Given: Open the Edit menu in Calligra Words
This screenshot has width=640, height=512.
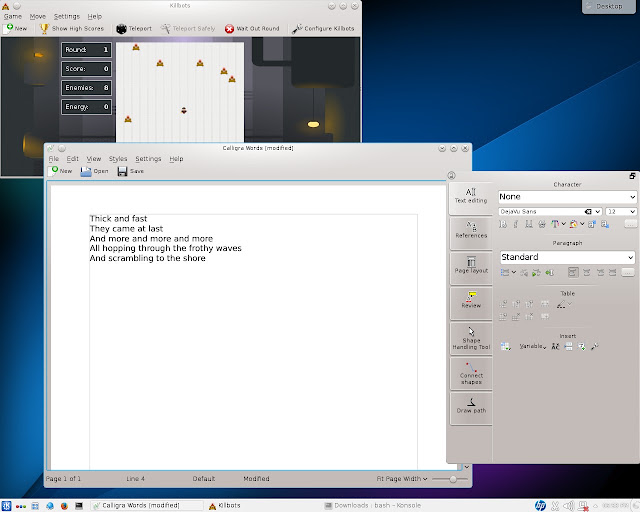Looking at the screenshot, I should [x=72, y=159].
